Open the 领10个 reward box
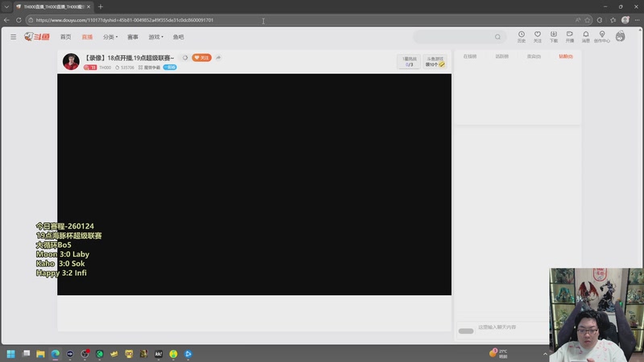The height and width of the screenshot is (362, 644). click(x=435, y=62)
